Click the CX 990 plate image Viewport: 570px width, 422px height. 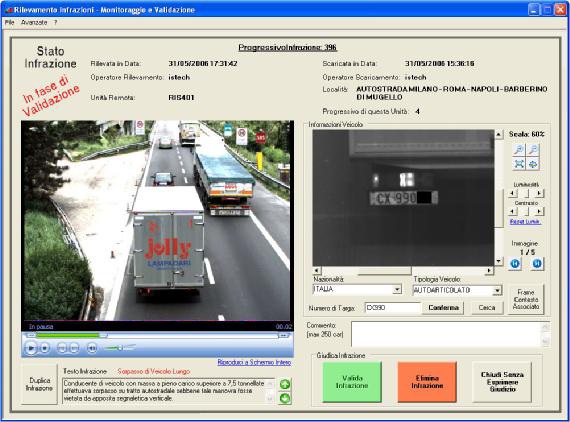click(403, 198)
